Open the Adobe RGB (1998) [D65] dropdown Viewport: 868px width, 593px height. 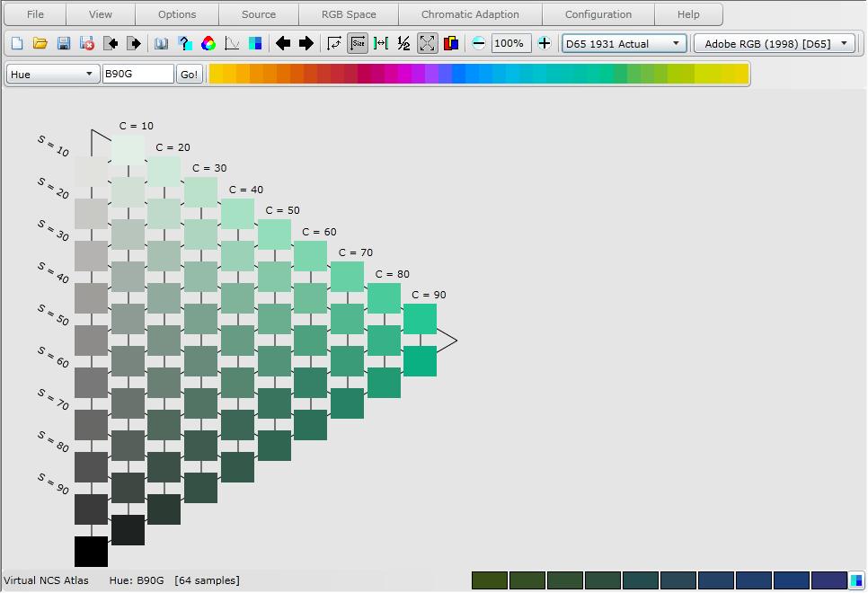pos(775,44)
